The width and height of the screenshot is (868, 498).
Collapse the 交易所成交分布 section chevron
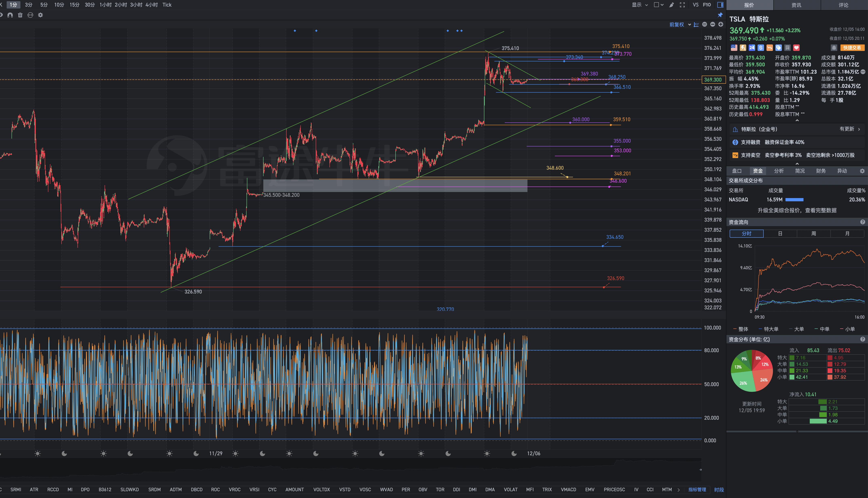pyautogui.click(x=797, y=164)
